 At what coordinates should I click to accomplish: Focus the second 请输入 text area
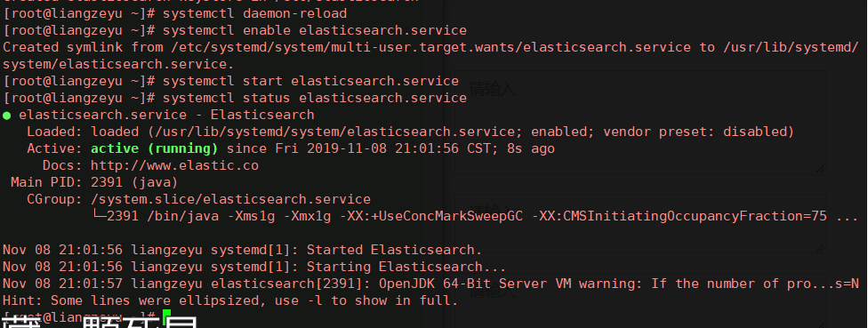(640, 223)
